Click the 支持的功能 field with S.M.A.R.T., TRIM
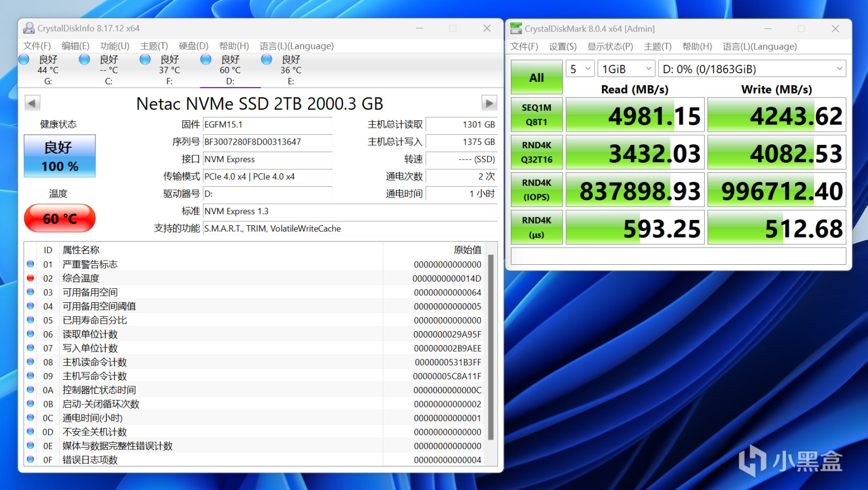 click(350, 228)
